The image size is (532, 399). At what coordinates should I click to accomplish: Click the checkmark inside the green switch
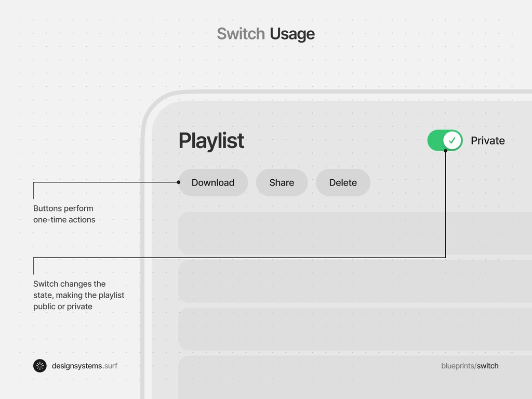point(451,140)
